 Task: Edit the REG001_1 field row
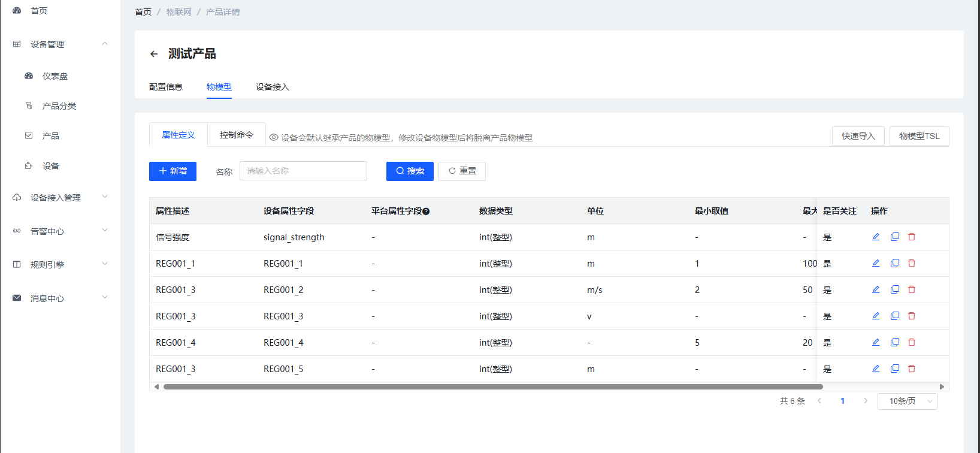point(876,263)
